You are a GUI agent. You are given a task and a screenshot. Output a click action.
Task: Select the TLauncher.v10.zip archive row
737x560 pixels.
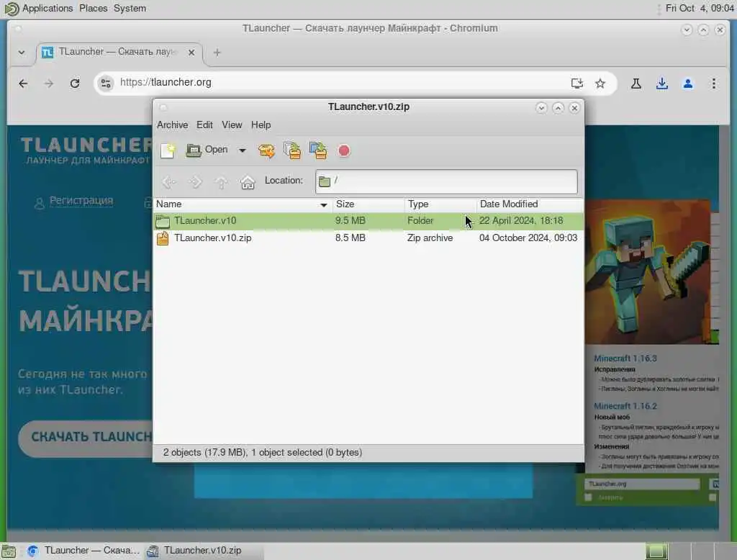[x=368, y=238]
